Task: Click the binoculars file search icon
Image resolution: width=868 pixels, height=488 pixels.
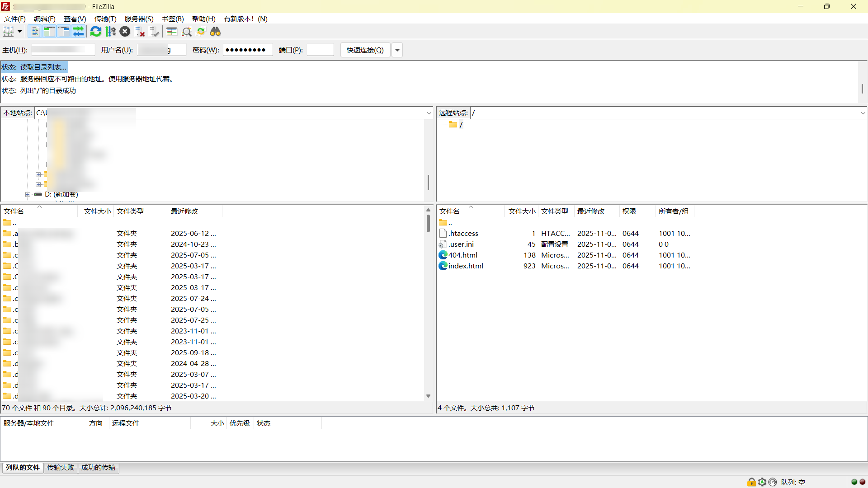Action: tap(215, 32)
